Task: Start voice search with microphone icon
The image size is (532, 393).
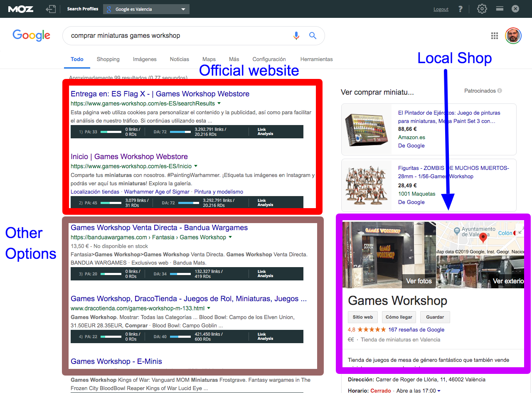Action: [296, 36]
